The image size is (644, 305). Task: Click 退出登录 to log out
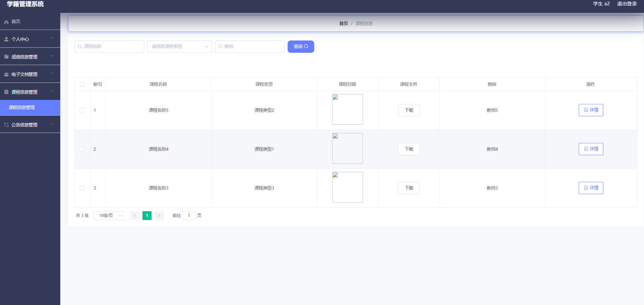[x=627, y=4]
